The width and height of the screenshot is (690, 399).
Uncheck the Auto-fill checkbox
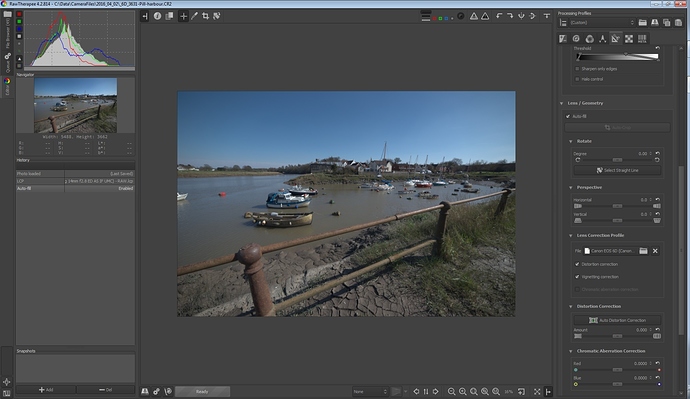[568, 116]
